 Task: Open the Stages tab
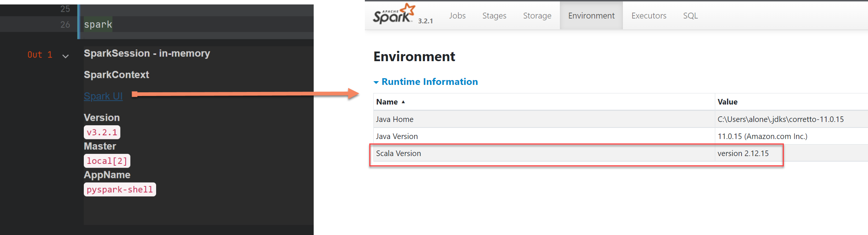tap(494, 16)
